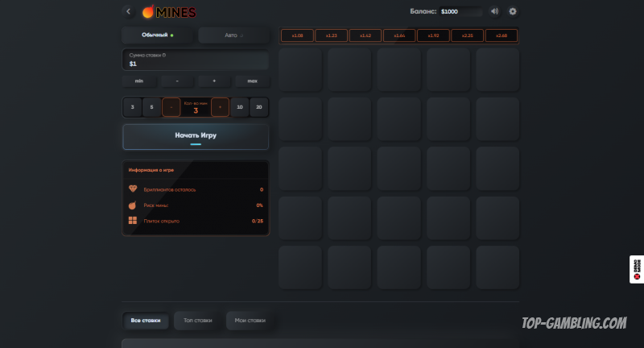The height and width of the screenshot is (348, 644).
Task: Switch to Авто mode
Action: tap(233, 35)
